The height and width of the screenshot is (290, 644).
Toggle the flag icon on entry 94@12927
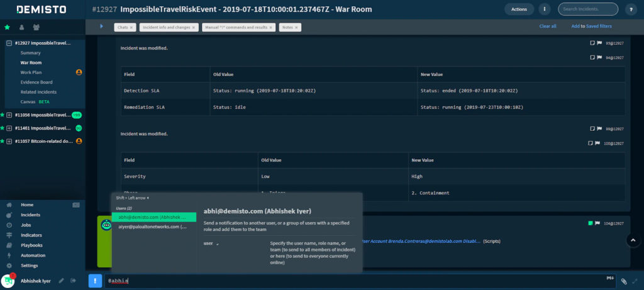coord(599,57)
